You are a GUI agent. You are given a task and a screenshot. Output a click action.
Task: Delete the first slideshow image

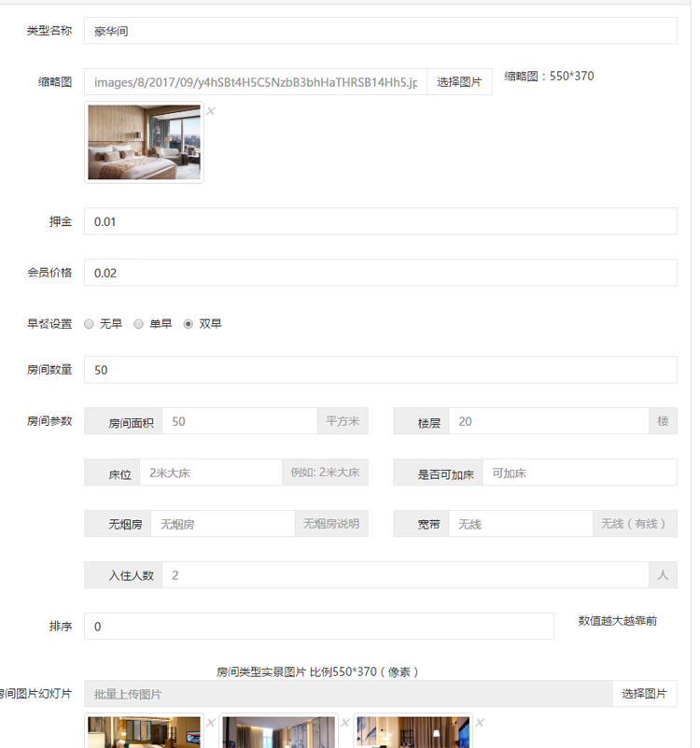[210, 723]
